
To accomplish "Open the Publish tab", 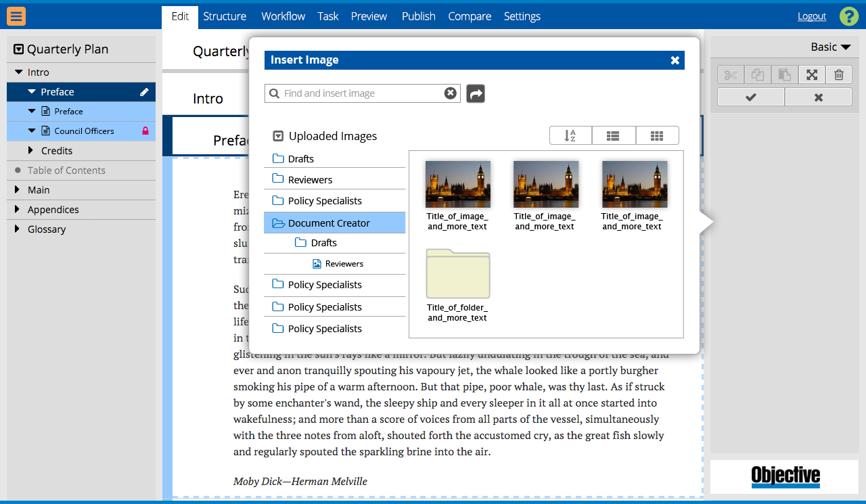I will [419, 16].
